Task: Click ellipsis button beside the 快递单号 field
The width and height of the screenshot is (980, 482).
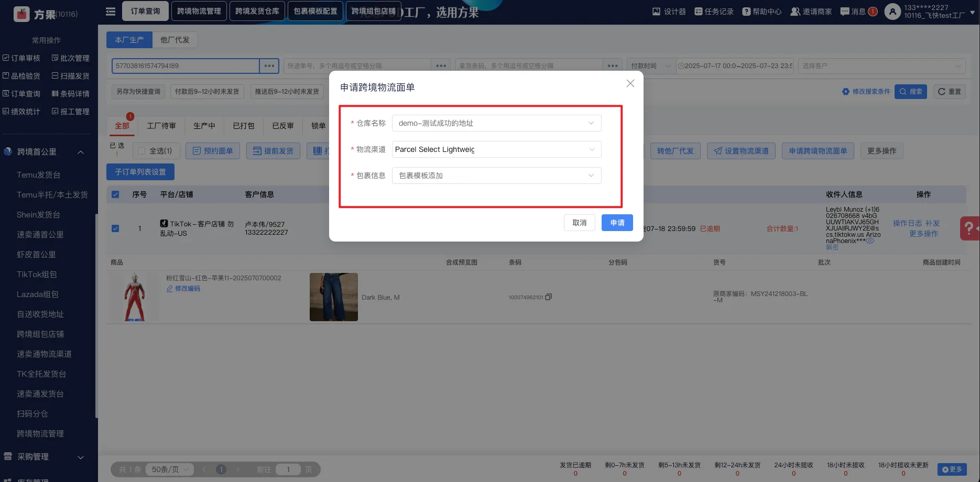Action: (441, 66)
